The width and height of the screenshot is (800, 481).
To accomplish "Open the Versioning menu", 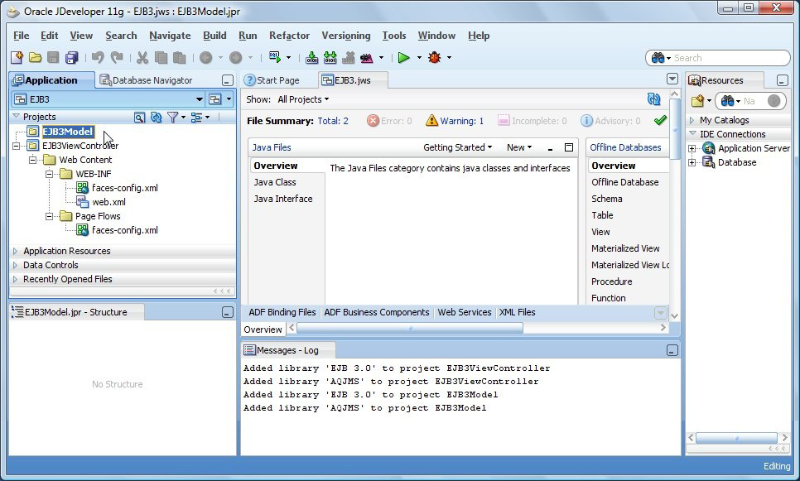I will pyautogui.click(x=346, y=36).
